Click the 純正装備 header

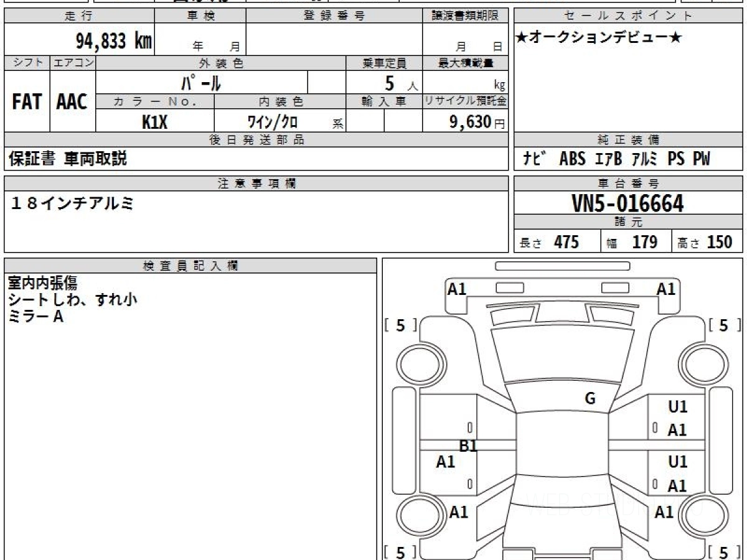[628, 140]
